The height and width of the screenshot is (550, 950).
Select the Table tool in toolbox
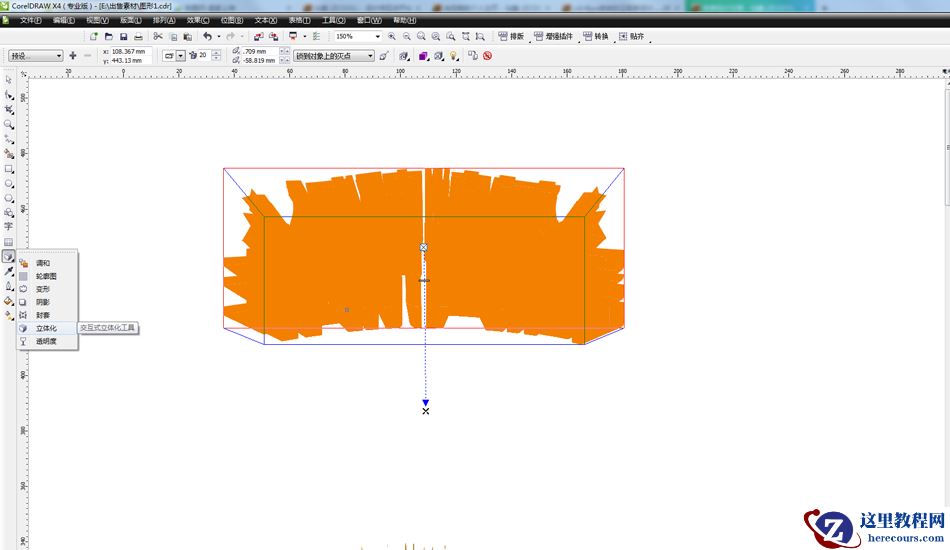point(8,242)
